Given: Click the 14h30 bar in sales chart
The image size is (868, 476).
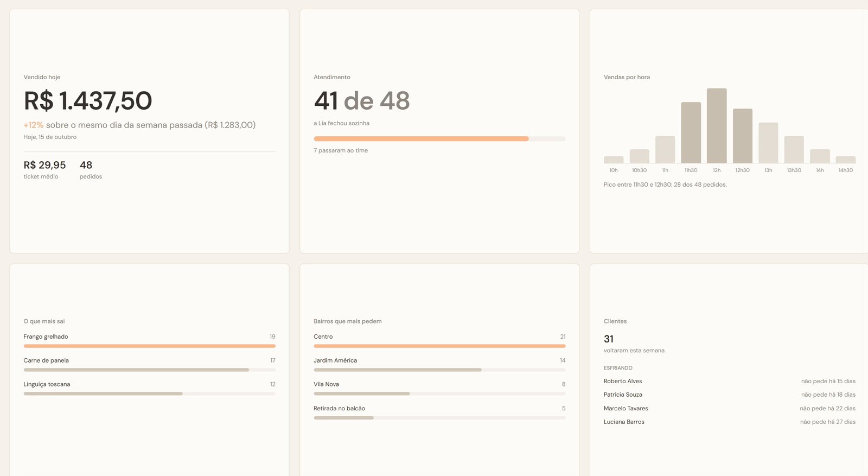Looking at the screenshot, I should click(846, 160).
